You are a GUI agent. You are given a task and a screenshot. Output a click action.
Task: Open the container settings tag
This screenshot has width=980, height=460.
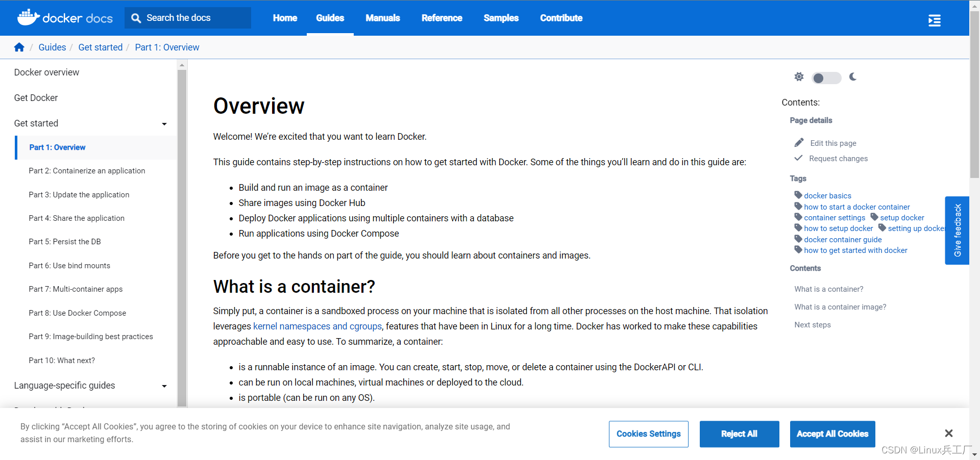coord(835,218)
